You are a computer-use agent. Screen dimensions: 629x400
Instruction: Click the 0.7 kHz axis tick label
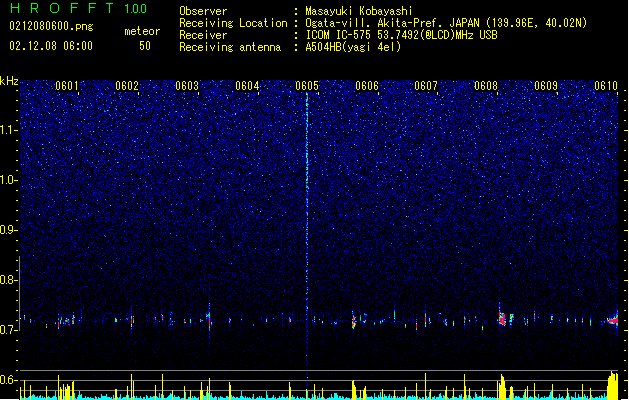[x=9, y=330]
